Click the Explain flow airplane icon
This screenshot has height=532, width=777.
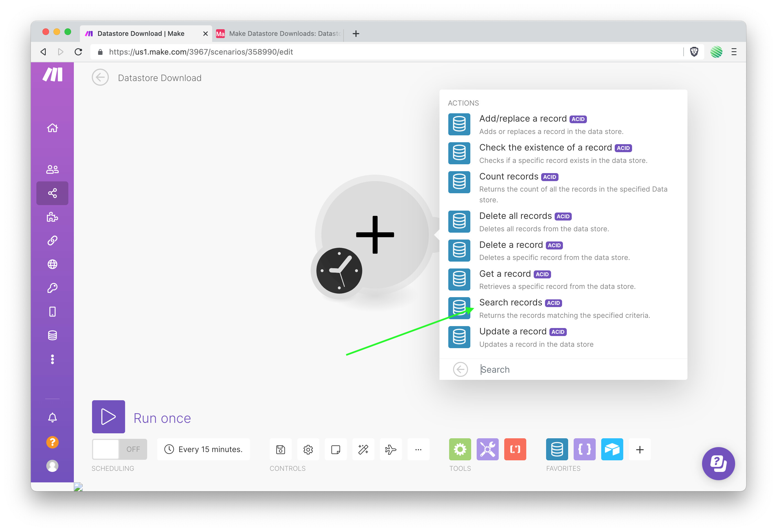pyautogui.click(x=390, y=449)
